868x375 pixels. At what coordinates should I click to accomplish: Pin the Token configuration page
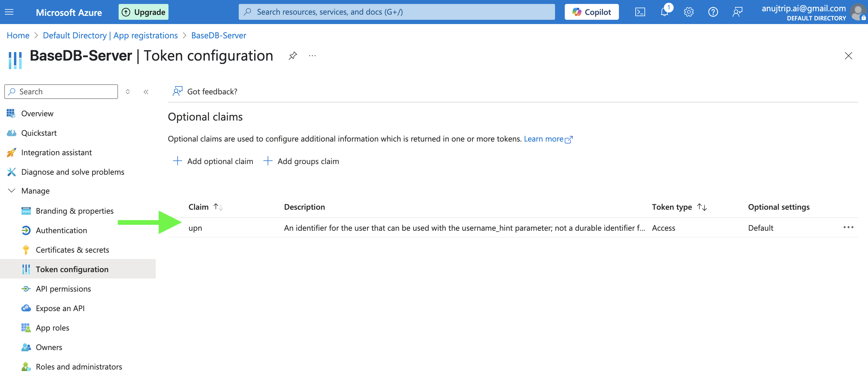pos(293,56)
